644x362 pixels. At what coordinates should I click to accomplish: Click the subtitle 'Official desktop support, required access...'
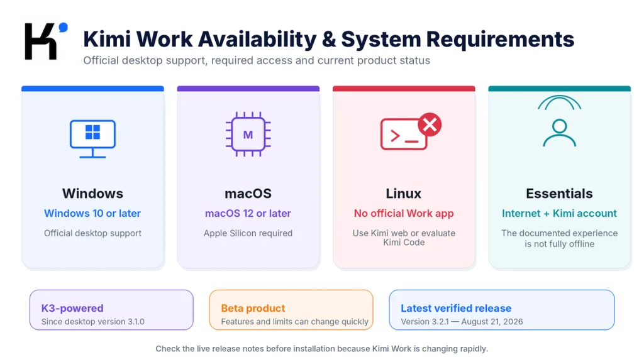point(257,61)
